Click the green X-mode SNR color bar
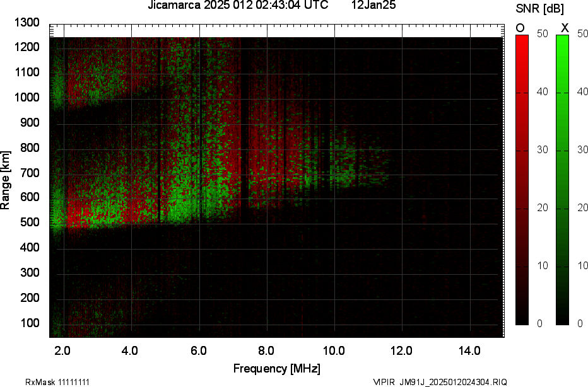 [562, 180]
